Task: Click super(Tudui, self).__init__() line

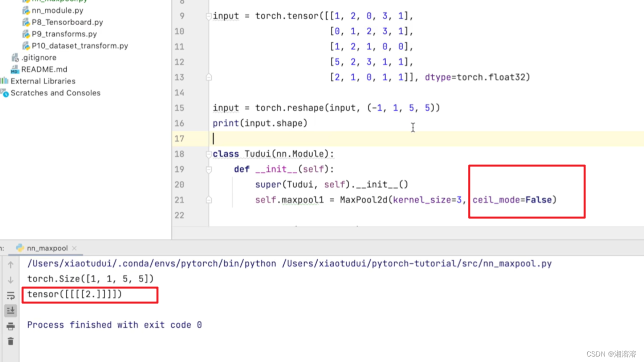Action: point(332,184)
